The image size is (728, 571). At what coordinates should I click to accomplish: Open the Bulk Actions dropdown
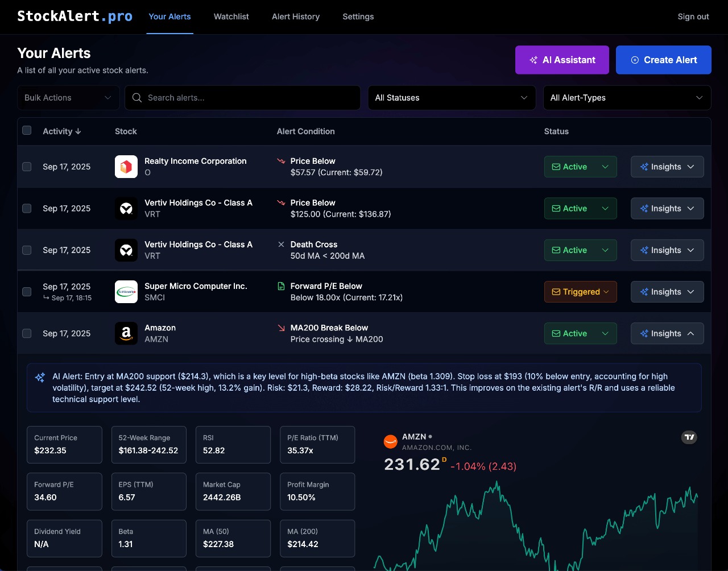tap(67, 98)
